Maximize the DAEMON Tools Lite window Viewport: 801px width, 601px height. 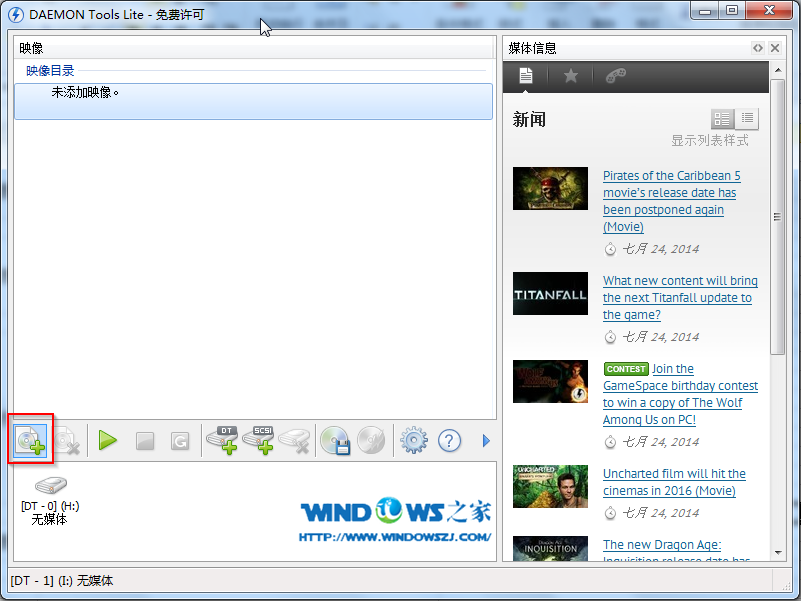[732, 10]
